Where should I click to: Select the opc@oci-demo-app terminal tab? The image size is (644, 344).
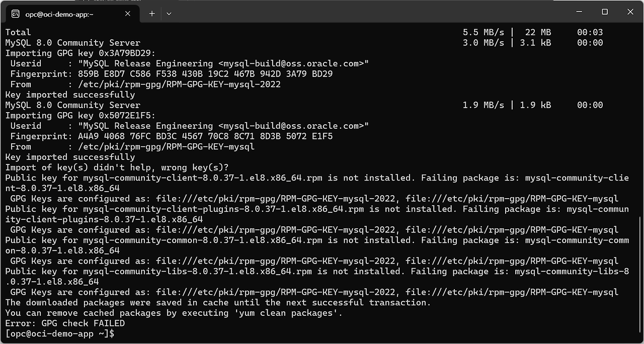(x=65, y=14)
